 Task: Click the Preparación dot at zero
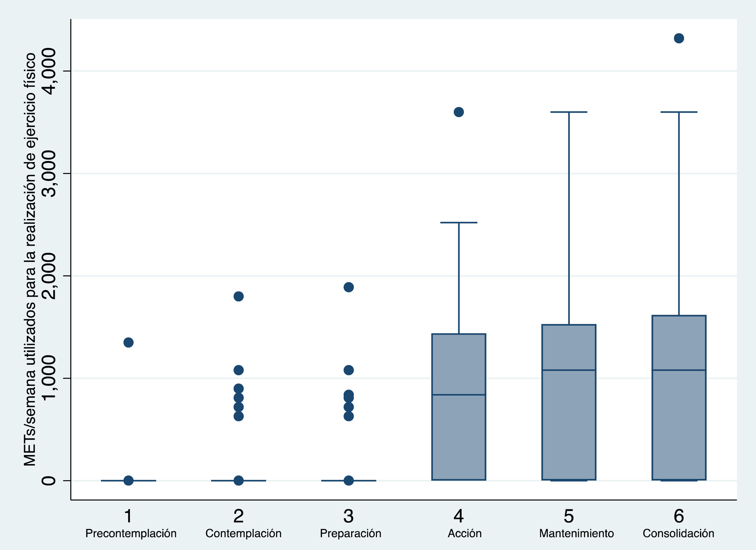click(348, 480)
